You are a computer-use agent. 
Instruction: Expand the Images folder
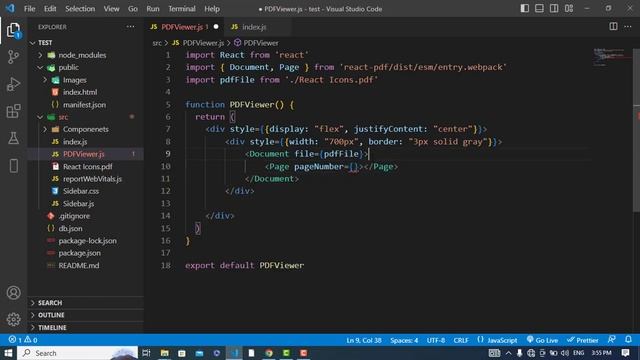point(85,80)
